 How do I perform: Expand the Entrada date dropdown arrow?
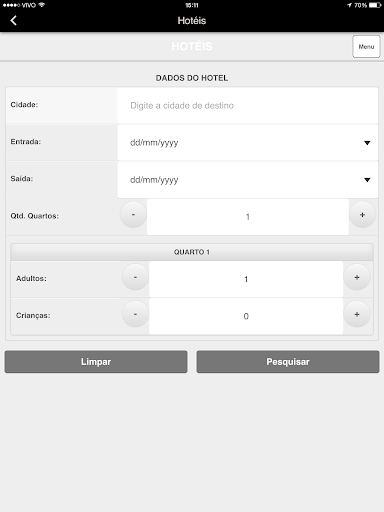[x=367, y=143]
